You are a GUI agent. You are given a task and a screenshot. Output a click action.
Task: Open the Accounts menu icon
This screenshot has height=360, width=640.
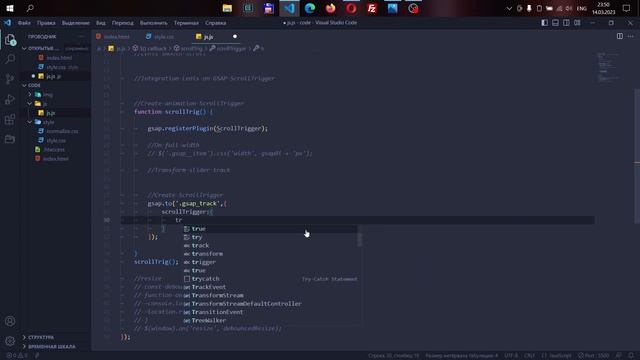[x=10, y=321]
